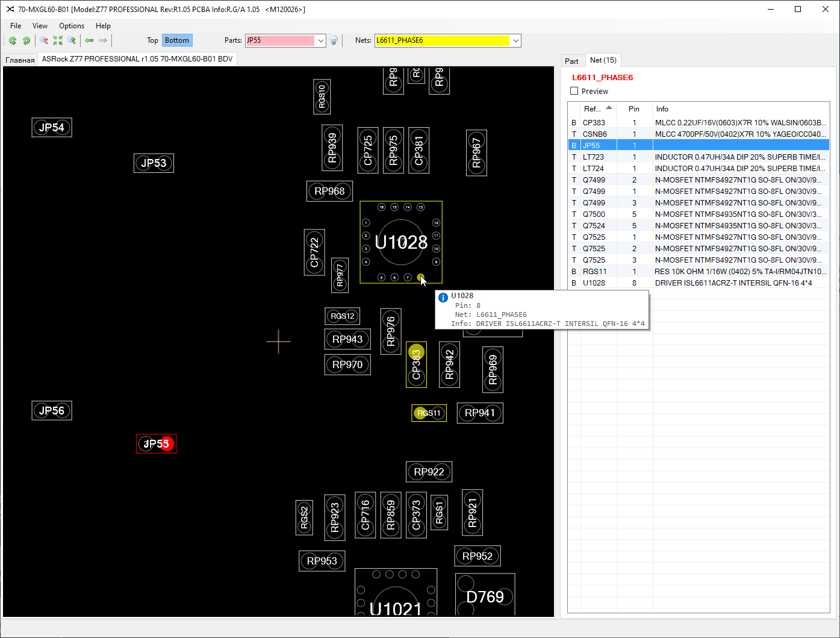Select the JP54 component on the board

point(52,127)
